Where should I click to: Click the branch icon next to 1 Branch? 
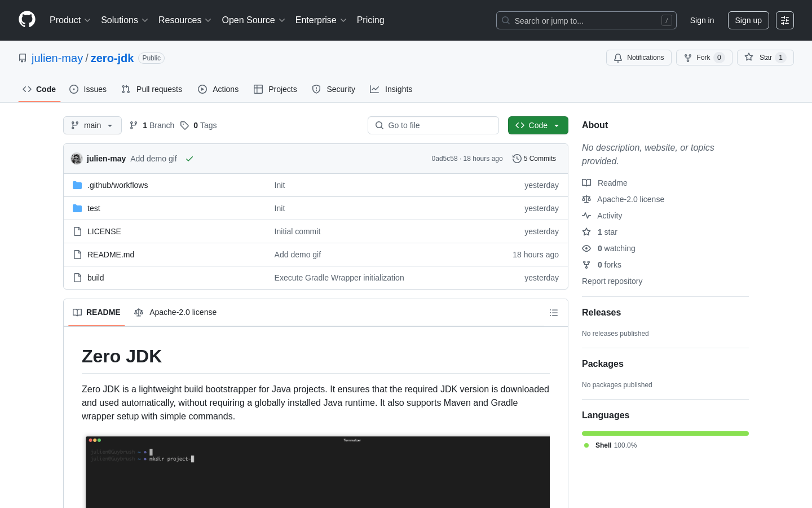134,125
